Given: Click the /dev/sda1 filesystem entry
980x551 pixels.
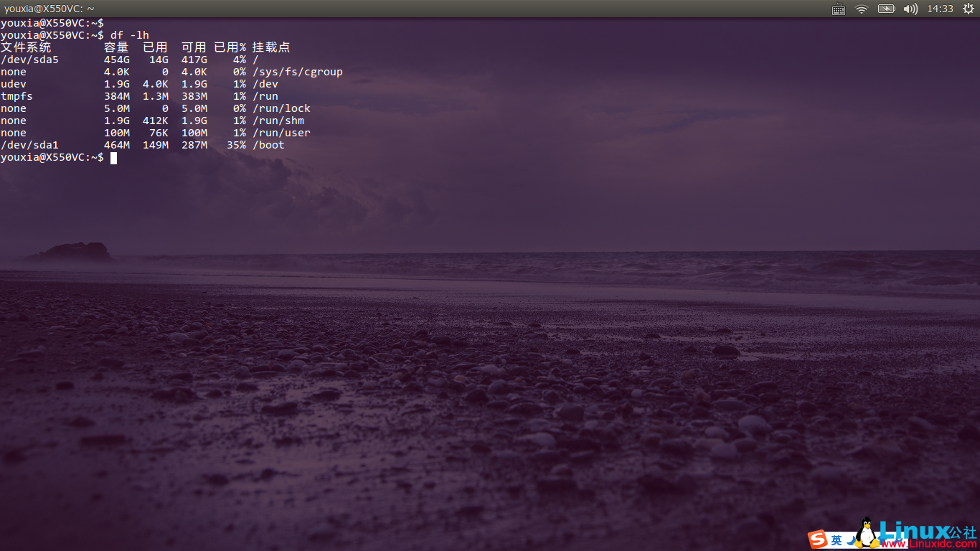Looking at the screenshot, I should (x=29, y=145).
